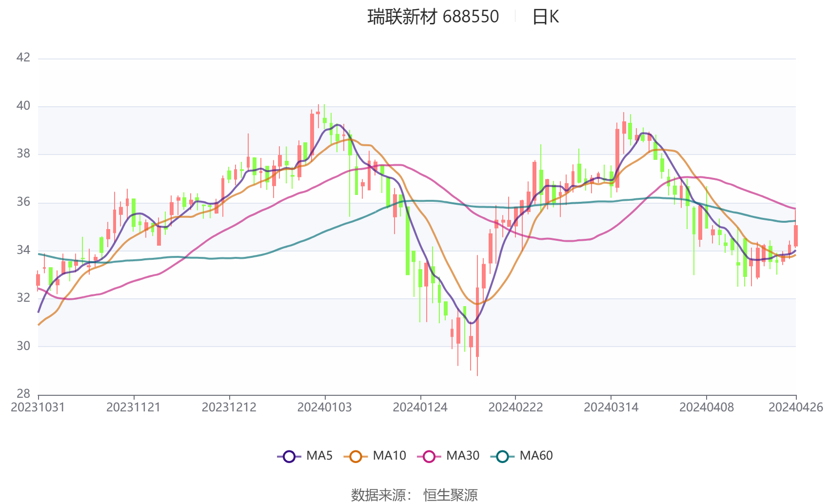Click y-axis value 40
The height and width of the screenshot is (504, 829).
[x=23, y=106]
